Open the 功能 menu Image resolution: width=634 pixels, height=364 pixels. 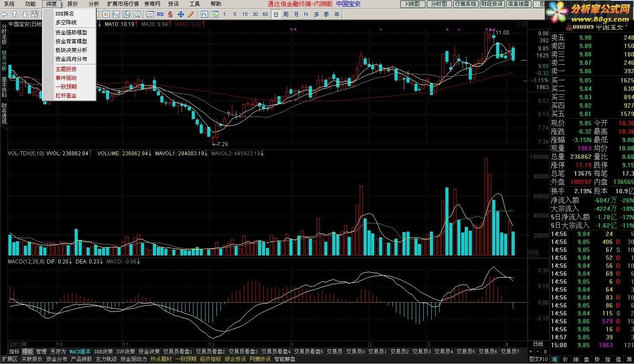pyautogui.click(x=30, y=4)
